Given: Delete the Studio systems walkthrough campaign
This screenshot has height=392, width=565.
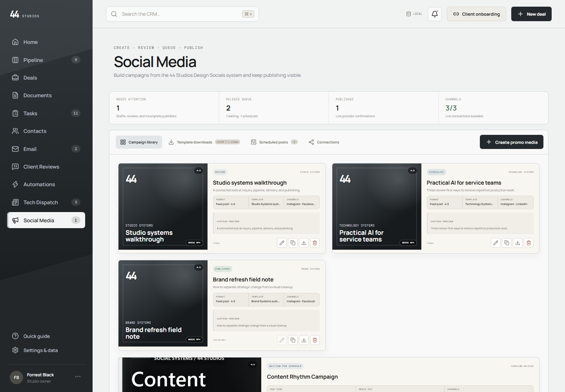Looking at the screenshot, I should 315,243.
